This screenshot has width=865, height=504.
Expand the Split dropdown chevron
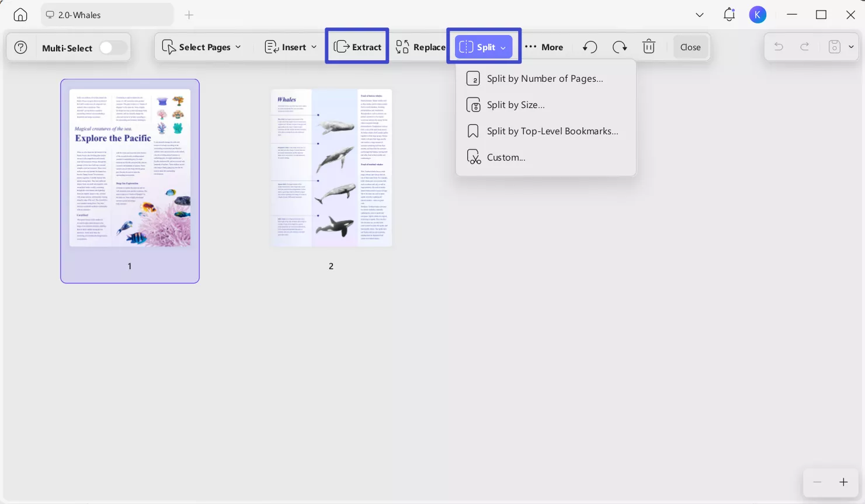(x=503, y=47)
